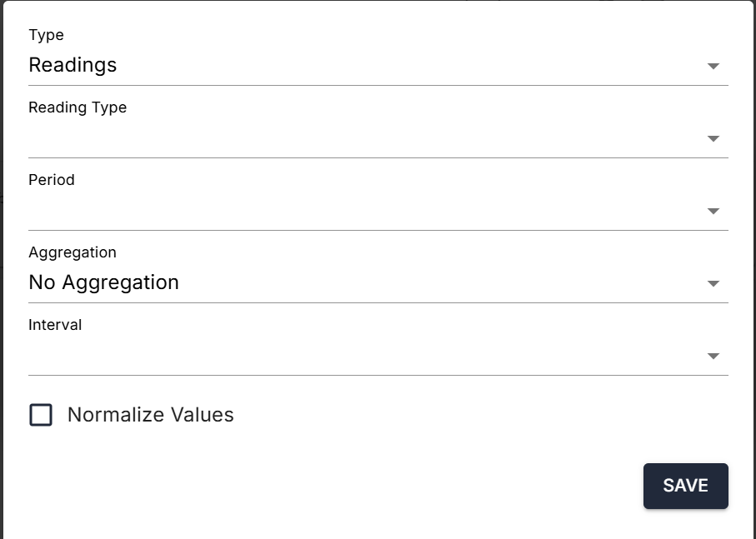Click the Aggregation dropdown arrow icon
This screenshot has height=539, width=756.
click(713, 283)
